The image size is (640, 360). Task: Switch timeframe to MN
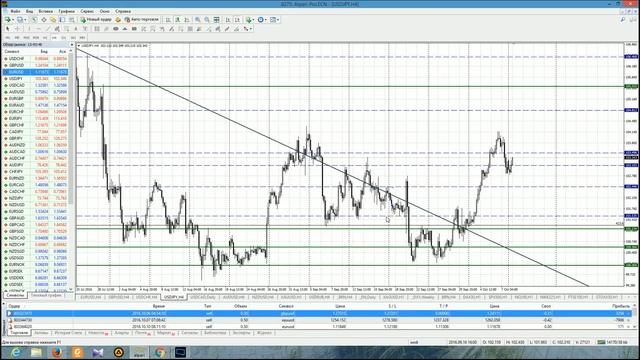point(82,38)
